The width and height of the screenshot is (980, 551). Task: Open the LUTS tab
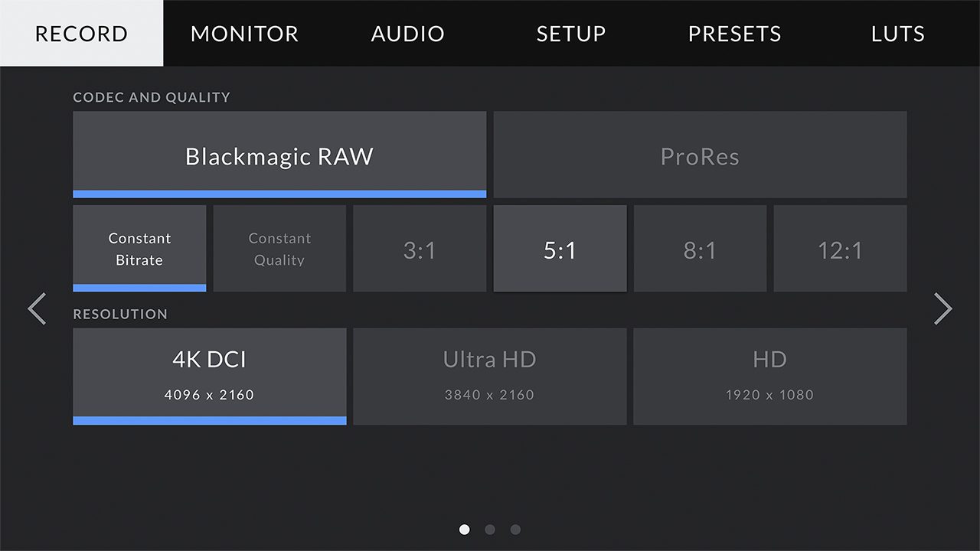(x=897, y=34)
